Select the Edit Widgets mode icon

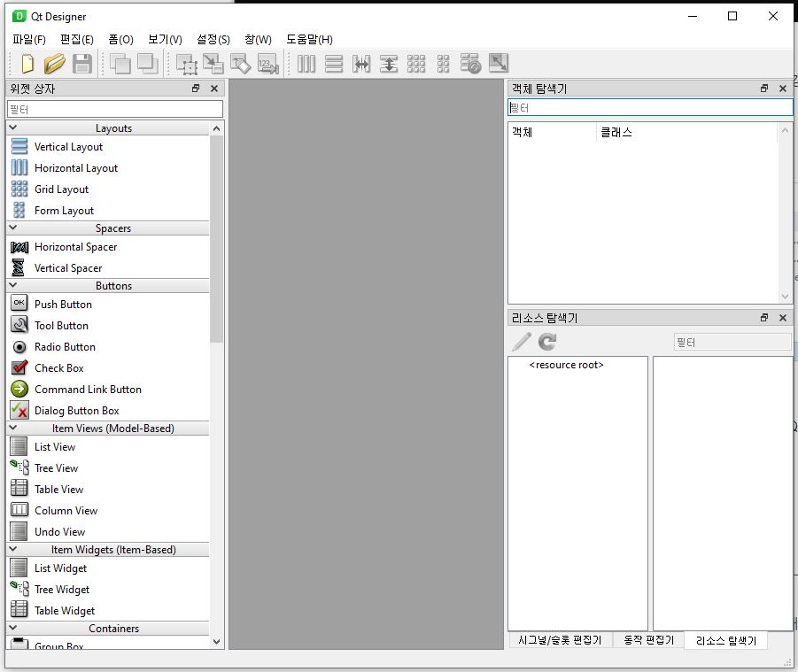[187, 64]
